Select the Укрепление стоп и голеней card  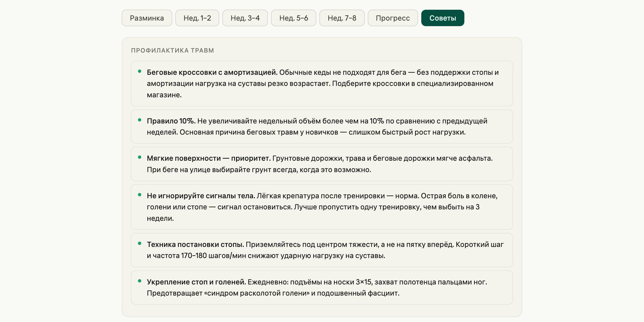322,288
